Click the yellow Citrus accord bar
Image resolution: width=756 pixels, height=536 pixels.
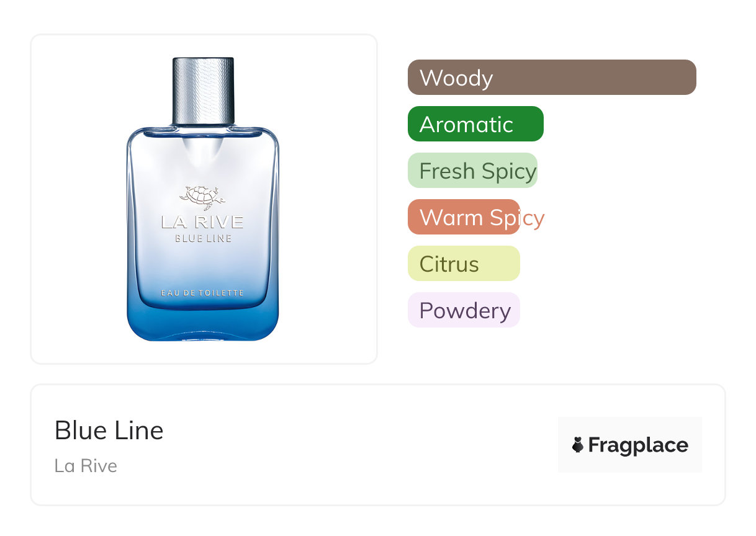click(x=463, y=264)
